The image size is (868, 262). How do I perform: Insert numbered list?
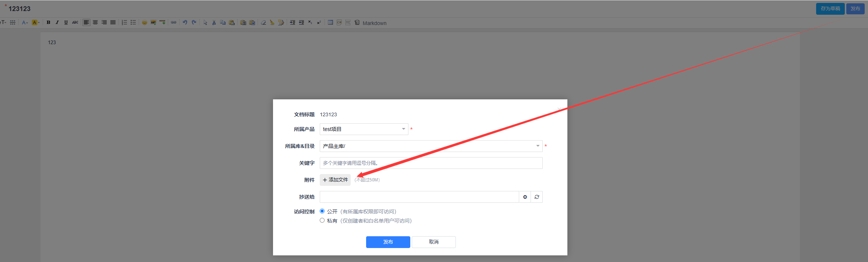pyautogui.click(x=124, y=22)
